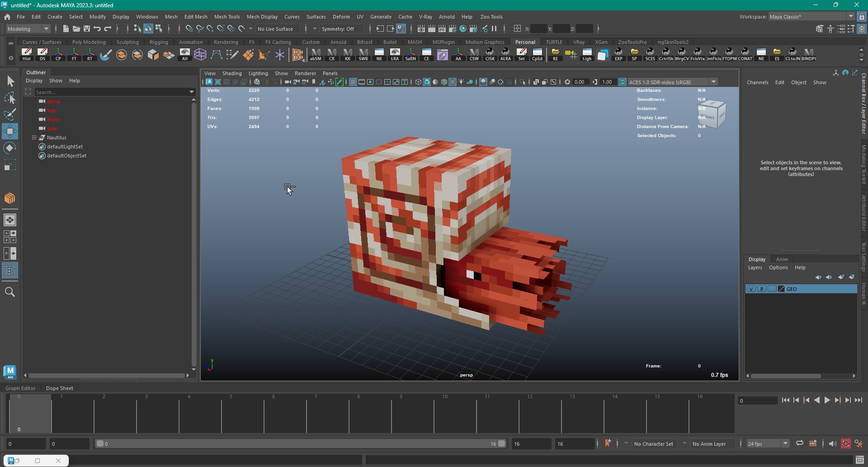Click the SCES shelf script icon
868x467 pixels.
650,54
